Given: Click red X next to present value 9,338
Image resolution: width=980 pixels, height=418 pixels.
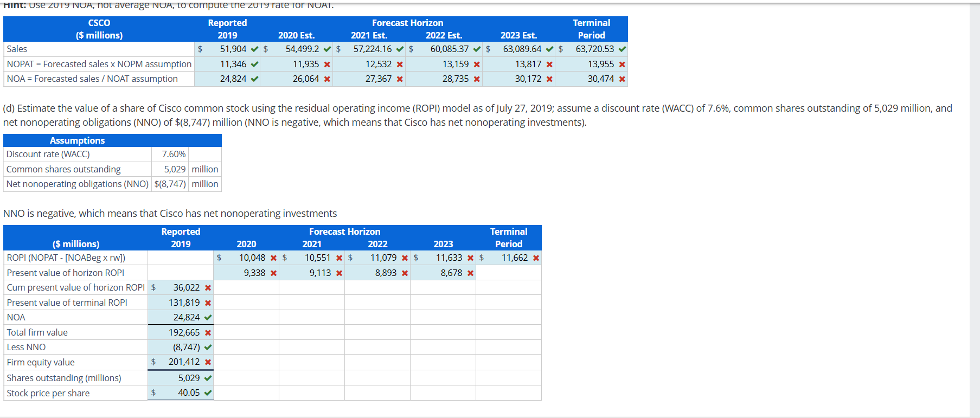Looking at the screenshot, I should point(273,273).
